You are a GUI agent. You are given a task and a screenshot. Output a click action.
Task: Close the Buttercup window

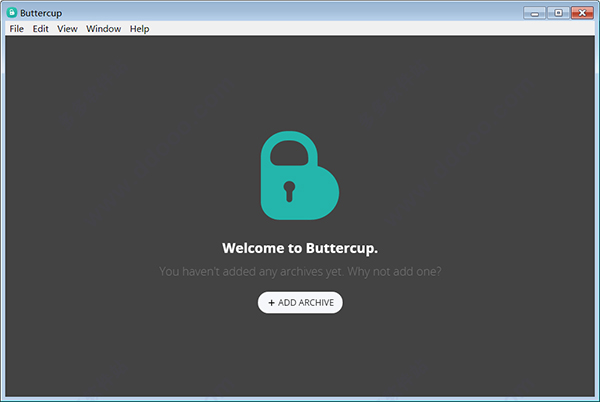582,13
